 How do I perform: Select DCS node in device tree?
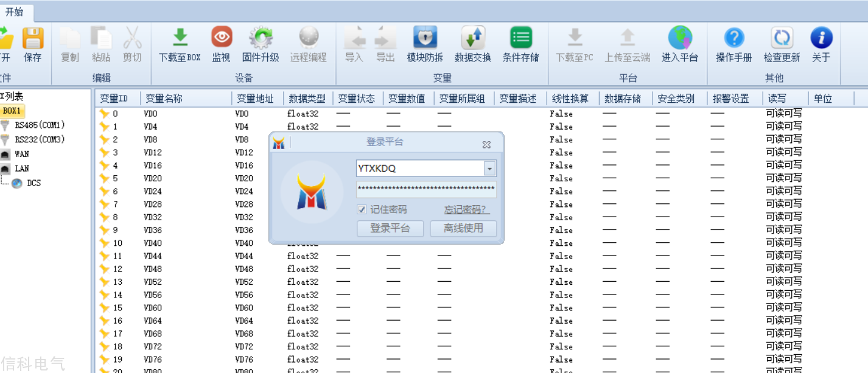coord(34,183)
